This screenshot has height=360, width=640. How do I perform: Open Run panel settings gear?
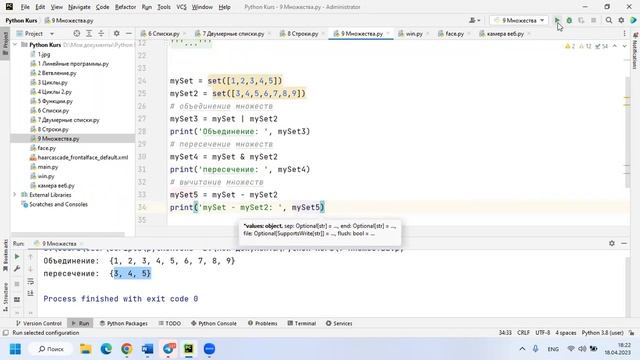coord(611,243)
